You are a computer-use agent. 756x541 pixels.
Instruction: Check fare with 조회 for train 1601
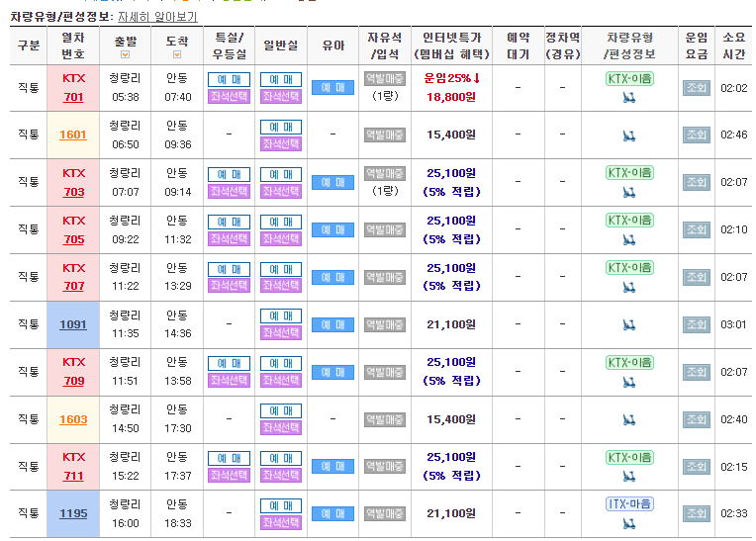click(697, 135)
